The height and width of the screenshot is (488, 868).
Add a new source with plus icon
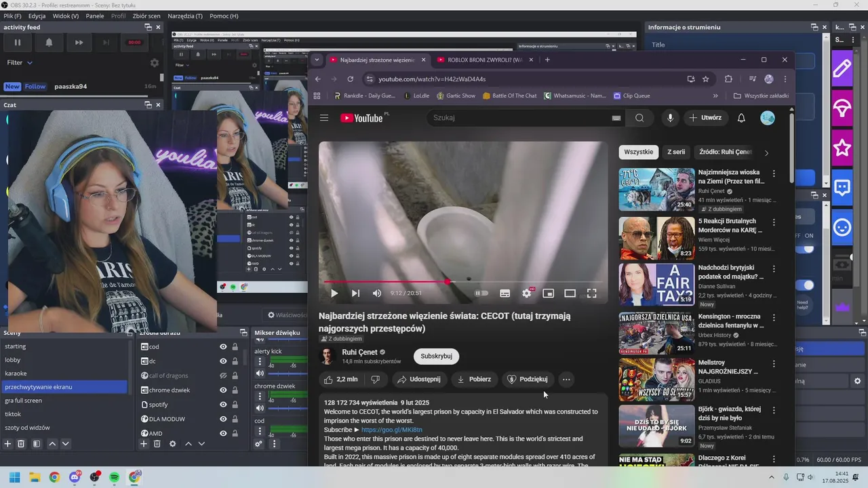coord(144,444)
